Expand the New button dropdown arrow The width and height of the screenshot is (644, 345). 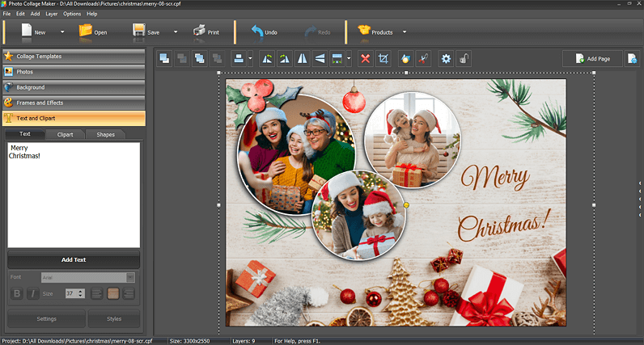62,32
